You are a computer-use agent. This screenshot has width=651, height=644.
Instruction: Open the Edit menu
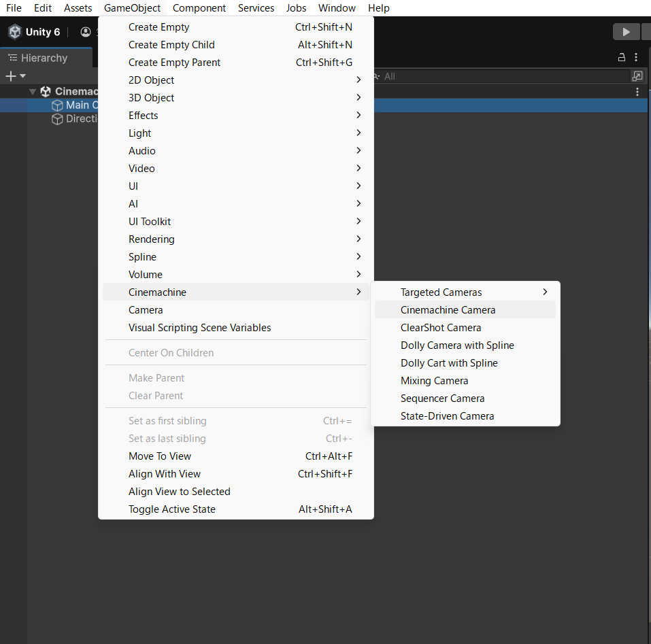pyautogui.click(x=43, y=8)
